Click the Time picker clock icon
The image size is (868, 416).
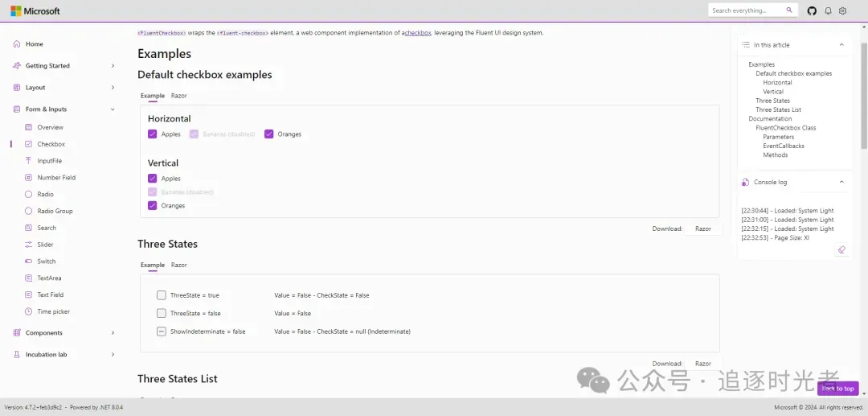point(28,311)
